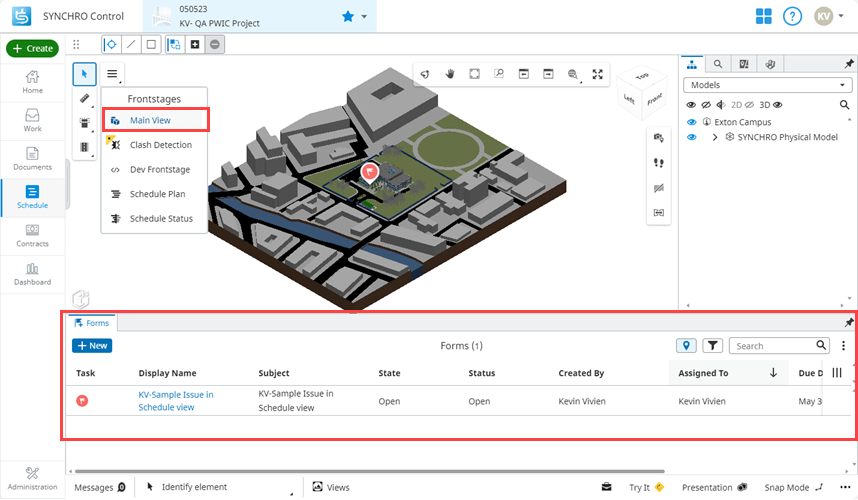Click the red flag marker on the 3D model
The height and width of the screenshot is (500, 858).
[370, 172]
